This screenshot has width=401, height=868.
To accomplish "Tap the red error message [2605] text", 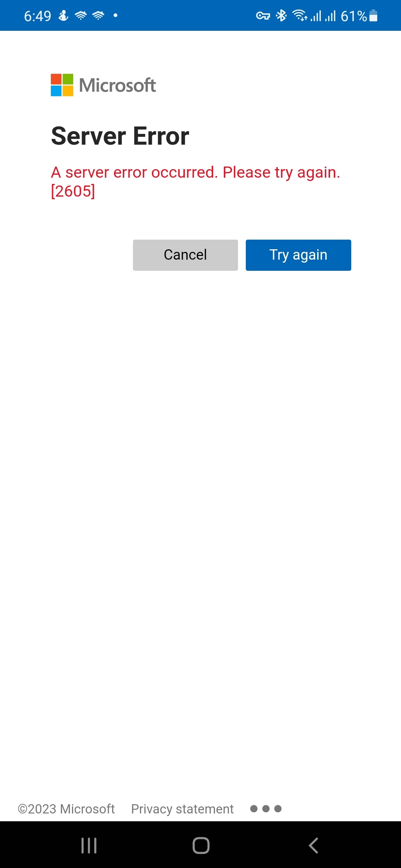I will coord(73,191).
